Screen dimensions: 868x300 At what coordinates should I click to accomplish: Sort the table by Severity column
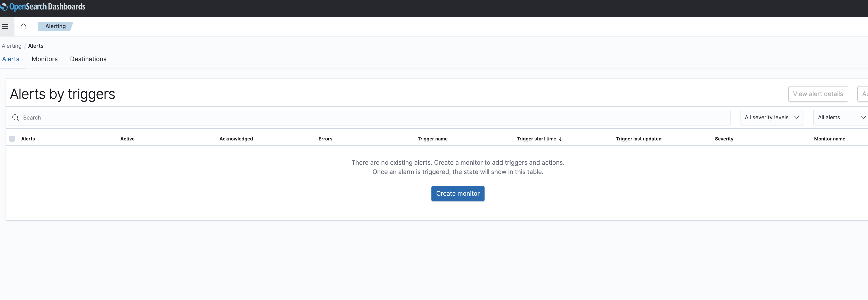tap(724, 139)
